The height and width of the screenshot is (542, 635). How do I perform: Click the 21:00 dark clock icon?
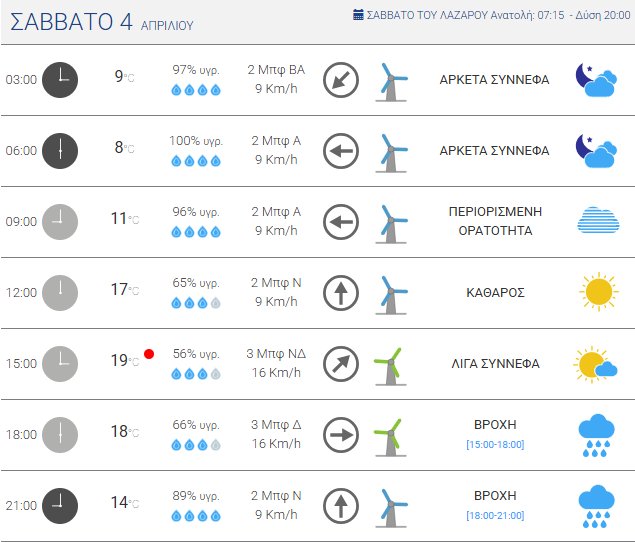click(60, 506)
